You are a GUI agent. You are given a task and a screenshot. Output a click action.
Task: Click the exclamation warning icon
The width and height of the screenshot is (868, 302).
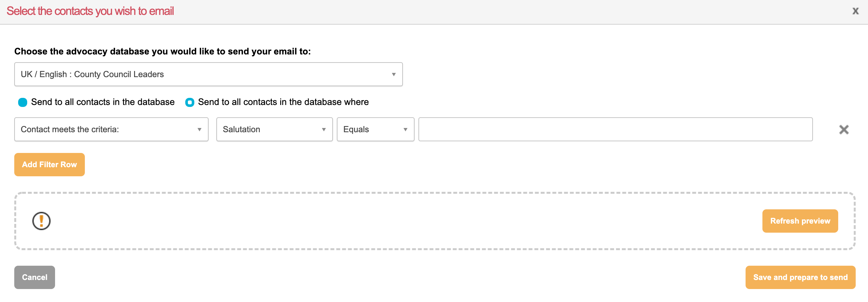[x=41, y=221]
